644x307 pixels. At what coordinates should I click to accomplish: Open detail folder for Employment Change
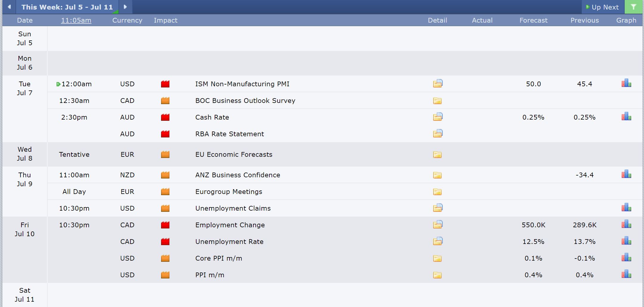(x=438, y=225)
